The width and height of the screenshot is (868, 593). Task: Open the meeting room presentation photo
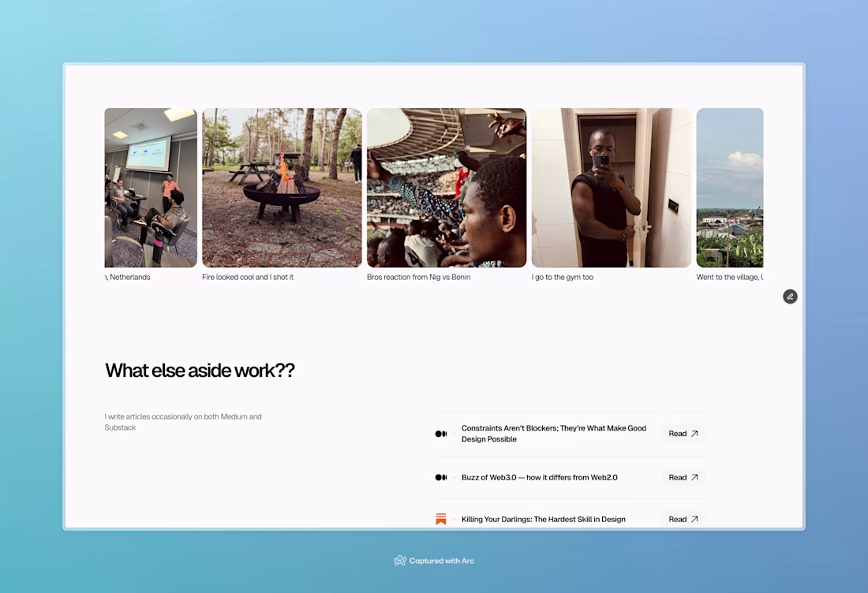pos(151,188)
